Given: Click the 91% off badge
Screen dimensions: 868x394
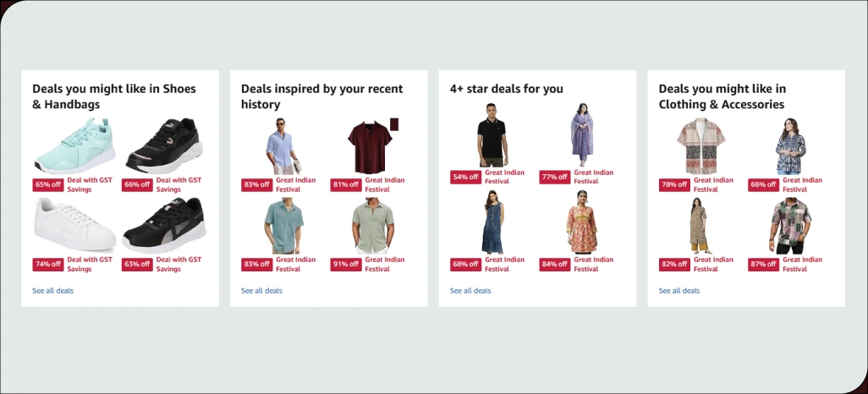Looking at the screenshot, I should click(x=346, y=265).
